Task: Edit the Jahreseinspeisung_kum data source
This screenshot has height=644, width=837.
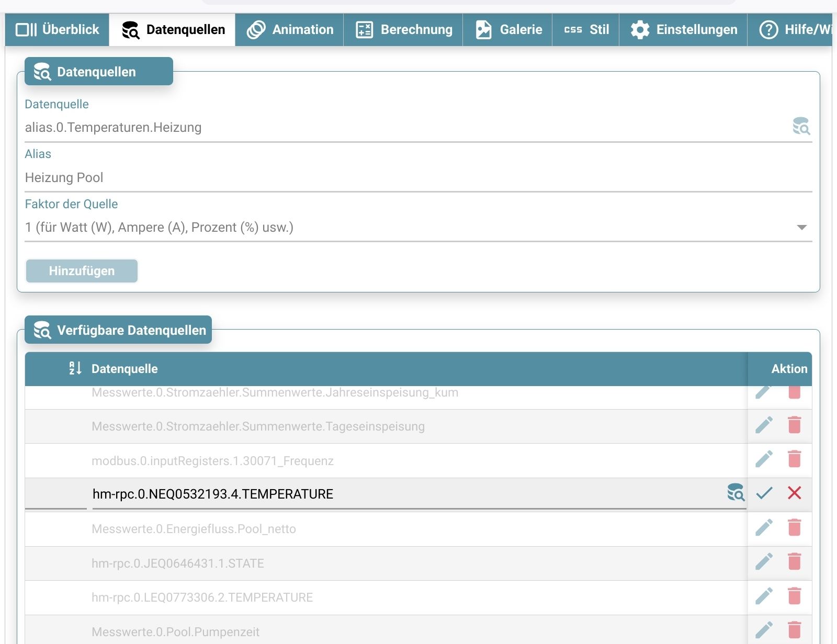Action: click(x=764, y=391)
